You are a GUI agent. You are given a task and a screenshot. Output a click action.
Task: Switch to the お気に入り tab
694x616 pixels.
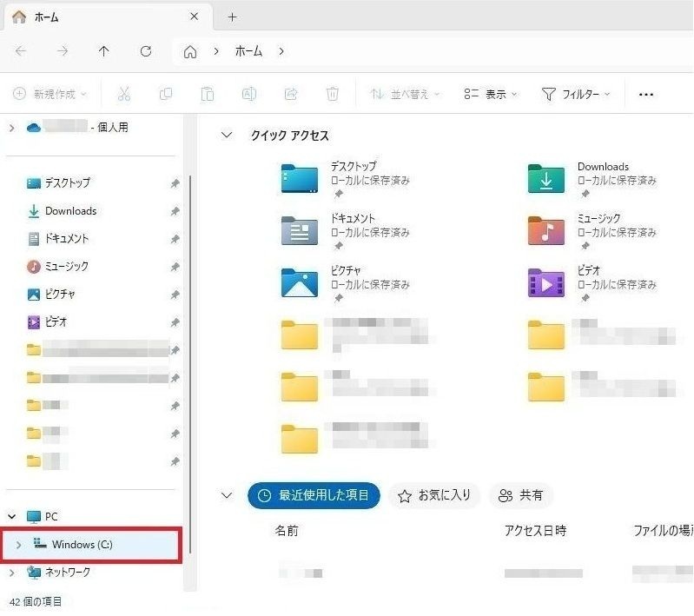[x=433, y=495]
